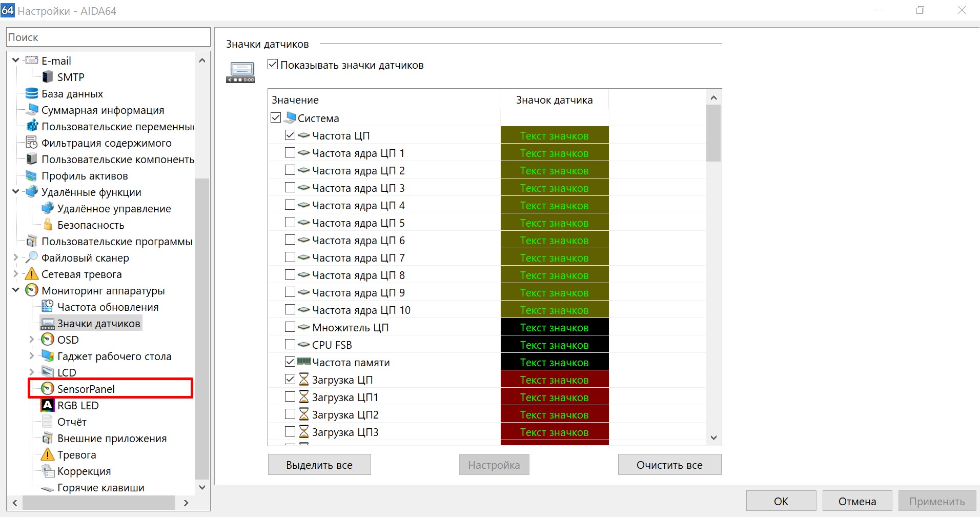The image size is (980, 517).
Task: Click the Частота обновления icon
Action: click(x=48, y=307)
